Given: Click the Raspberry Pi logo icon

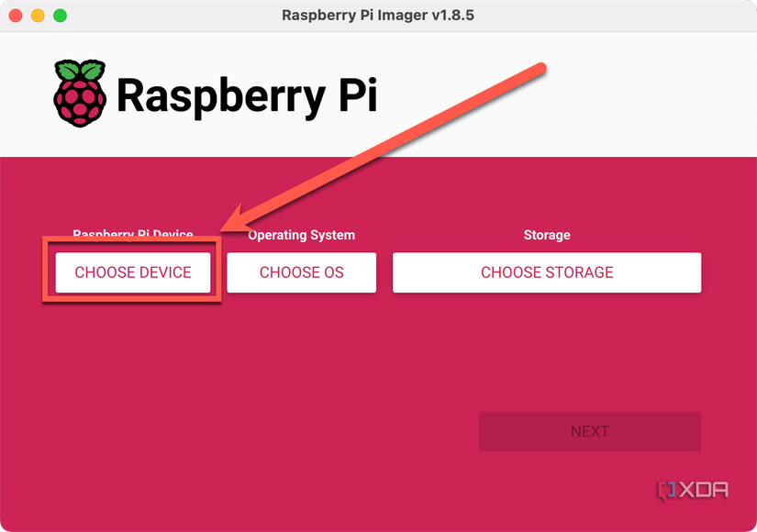Looking at the screenshot, I should click(78, 92).
